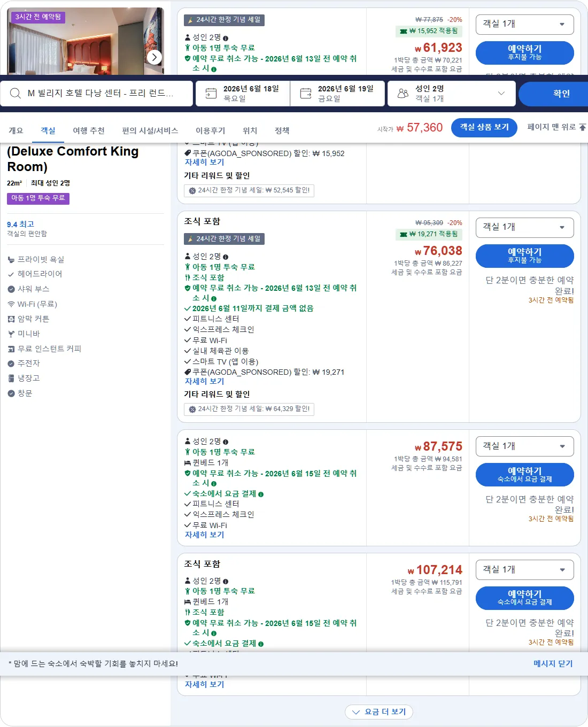The image size is (588, 727).
Task: Click the free-cancellation info icon in the ₩61,923 offer
Action: click(x=214, y=69)
